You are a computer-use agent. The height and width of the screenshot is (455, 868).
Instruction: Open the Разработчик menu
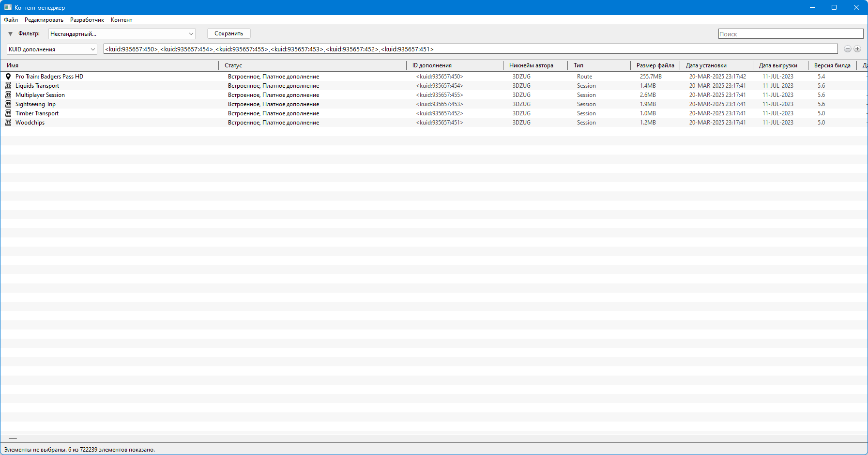tap(87, 20)
